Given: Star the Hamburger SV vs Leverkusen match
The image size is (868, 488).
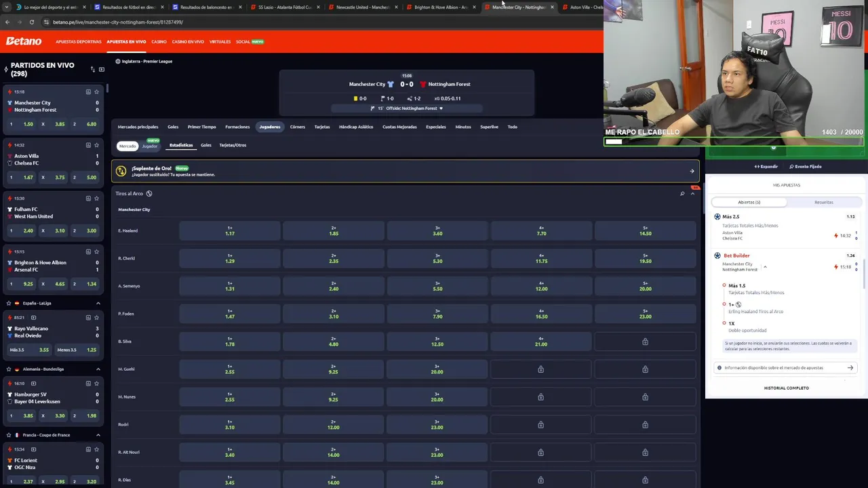Looking at the screenshot, I should click(97, 384).
